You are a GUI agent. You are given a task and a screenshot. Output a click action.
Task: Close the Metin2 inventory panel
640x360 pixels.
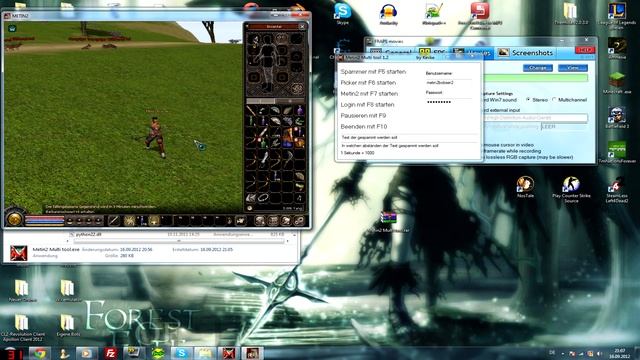[302, 27]
